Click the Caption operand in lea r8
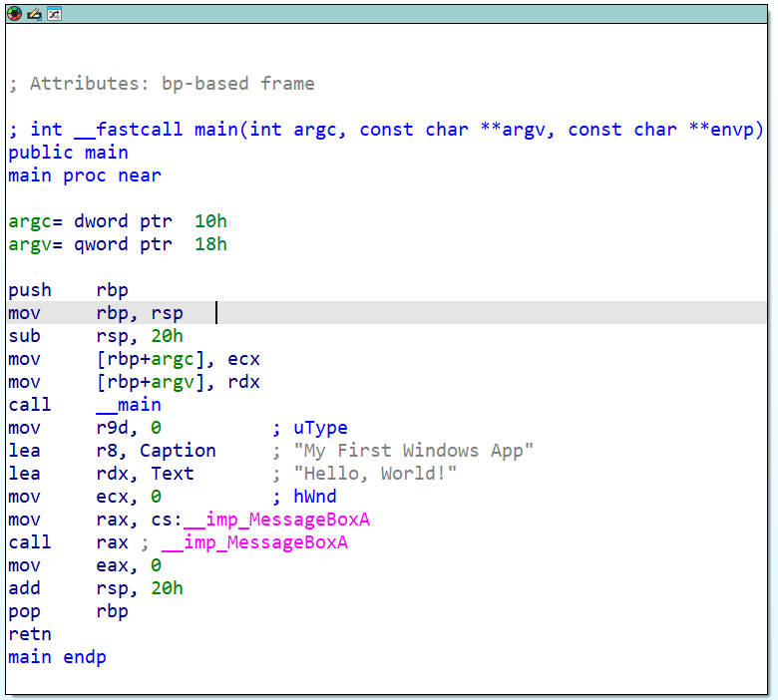The image size is (778, 700). 178,451
